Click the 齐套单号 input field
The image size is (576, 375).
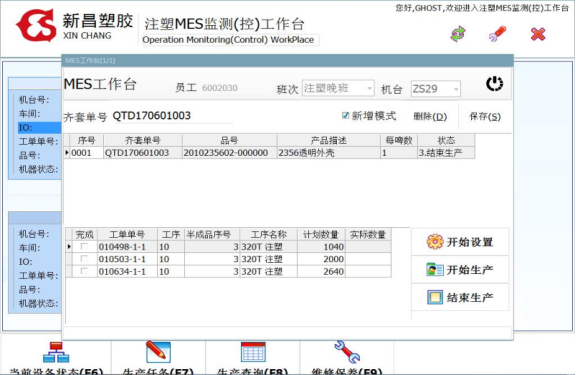pos(172,116)
